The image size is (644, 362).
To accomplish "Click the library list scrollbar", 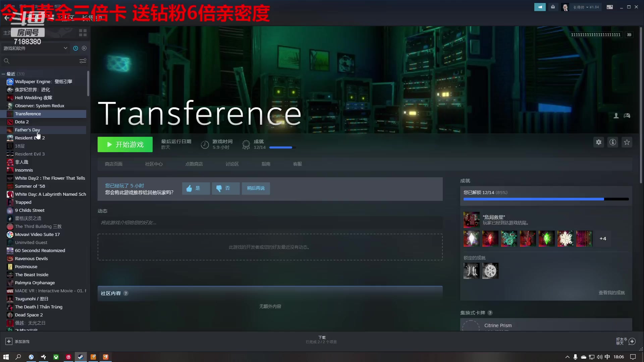I will click(x=88, y=84).
